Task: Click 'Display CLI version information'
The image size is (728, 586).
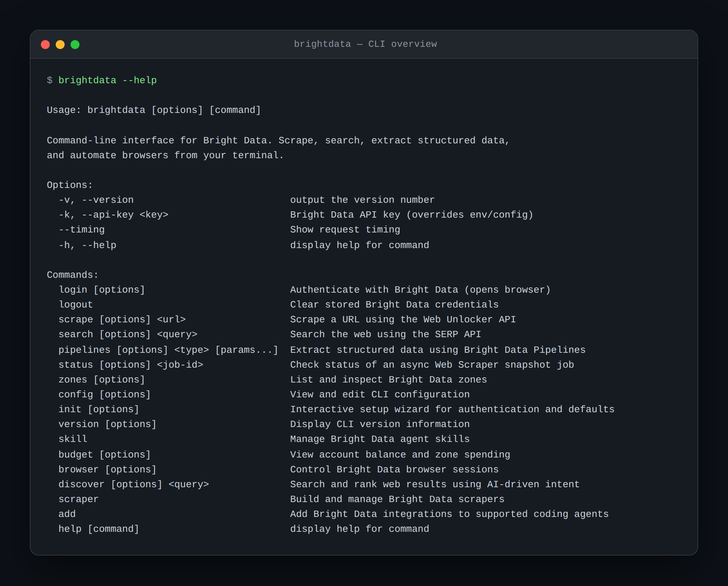Action: point(380,424)
